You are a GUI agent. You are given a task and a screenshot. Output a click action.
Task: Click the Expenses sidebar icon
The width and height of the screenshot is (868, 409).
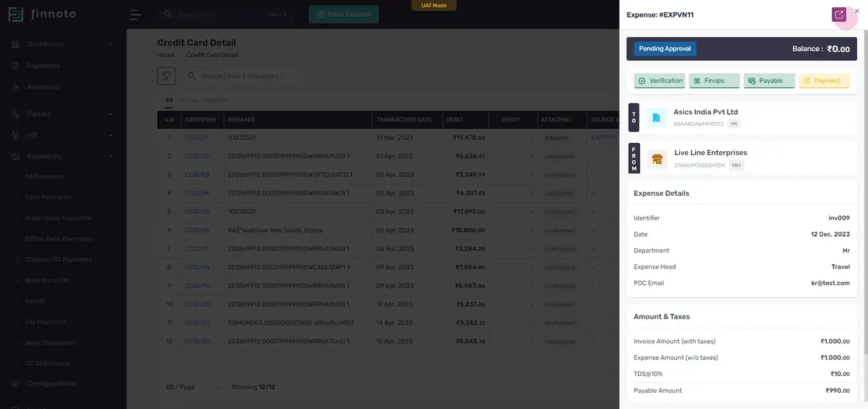(16, 65)
